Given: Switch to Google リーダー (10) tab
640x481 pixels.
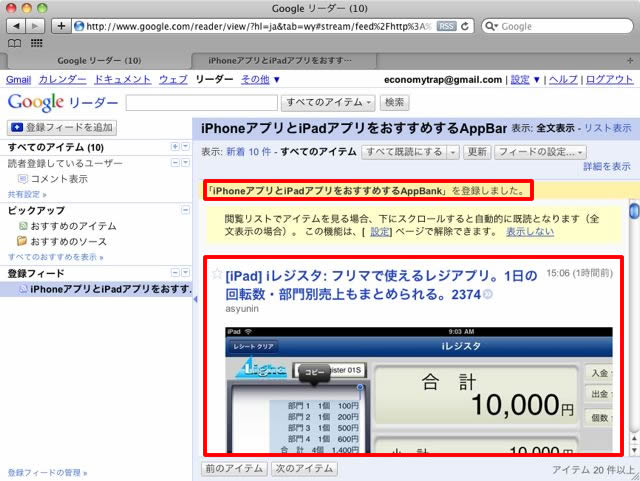Looking at the screenshot, I should [x=99, y=61].
